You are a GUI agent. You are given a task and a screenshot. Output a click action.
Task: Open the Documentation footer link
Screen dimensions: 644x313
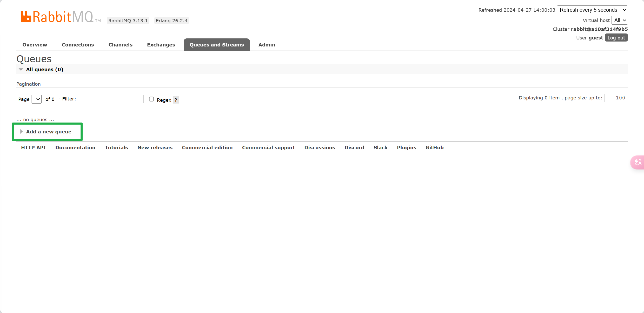(75, 148)
